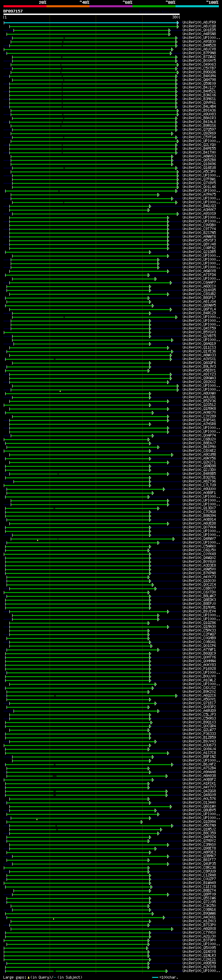Screen dimensions: 222x980
Task: Click the UniRef100_B4J127 label
Action: coord(199,88)
